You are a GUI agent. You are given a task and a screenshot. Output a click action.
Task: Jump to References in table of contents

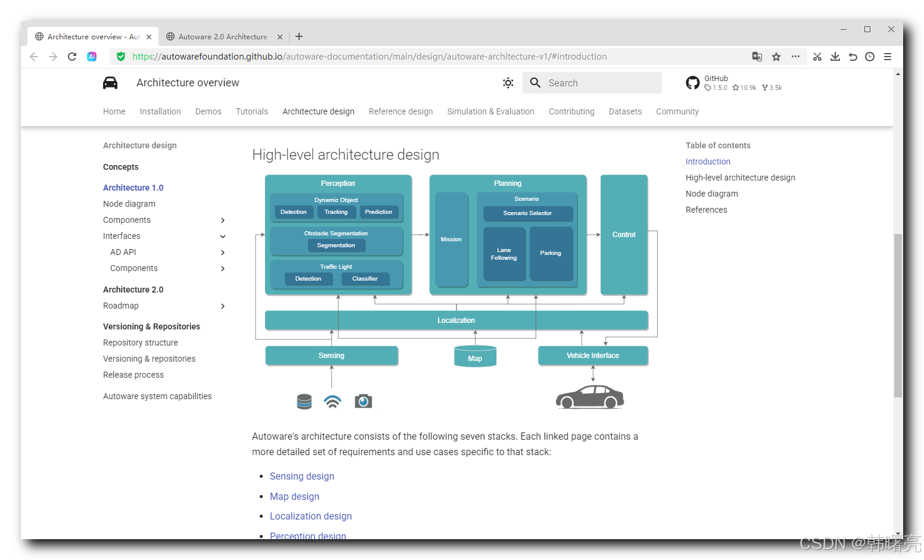707,210
